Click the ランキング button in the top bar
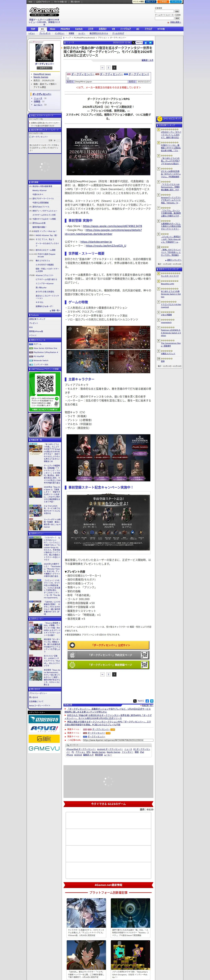 [x=175, y=1]
